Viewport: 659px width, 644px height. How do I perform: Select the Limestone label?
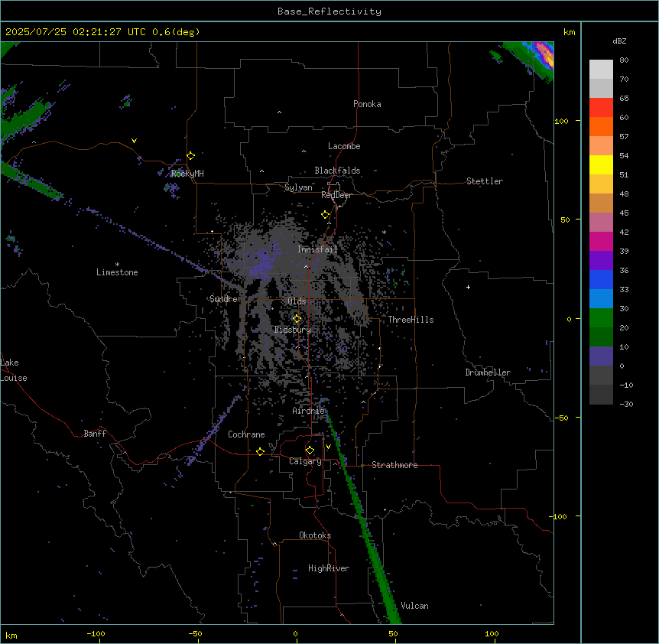click(x=117, y=272)
